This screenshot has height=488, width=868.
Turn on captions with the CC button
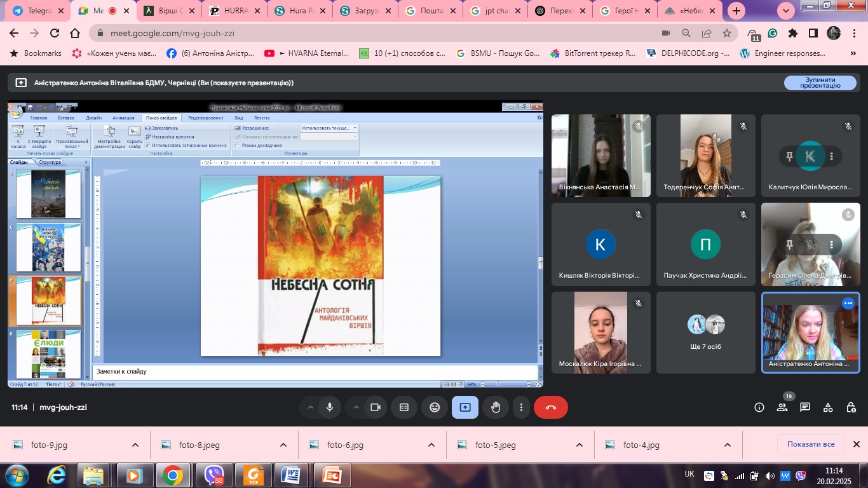tap(404, 407)
